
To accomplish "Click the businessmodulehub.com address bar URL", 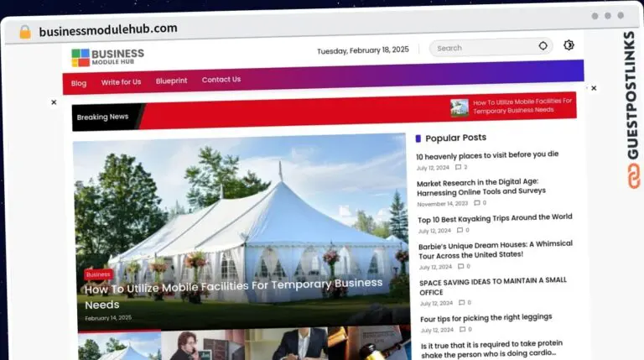I will tap(108, 29).
